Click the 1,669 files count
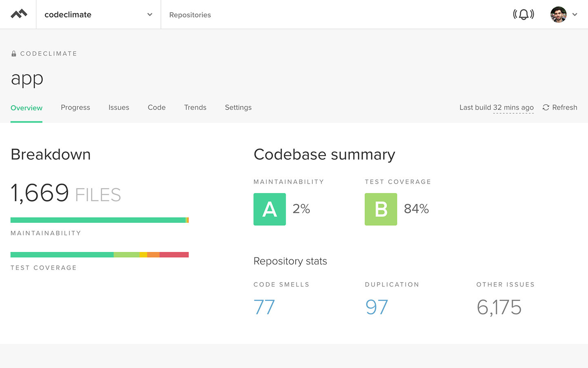Image resolution: width=588 pixels, height=368 pixels. click(40, 193)
